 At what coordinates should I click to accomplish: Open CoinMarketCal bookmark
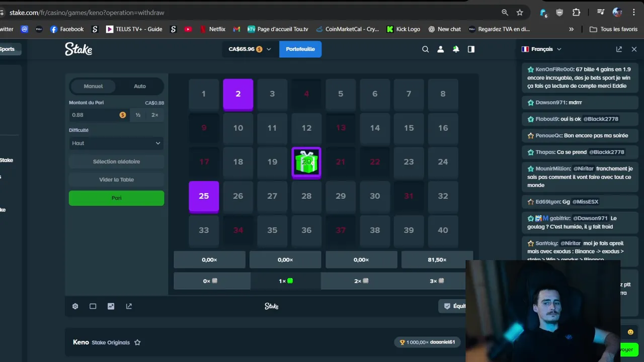coord(347,29)
